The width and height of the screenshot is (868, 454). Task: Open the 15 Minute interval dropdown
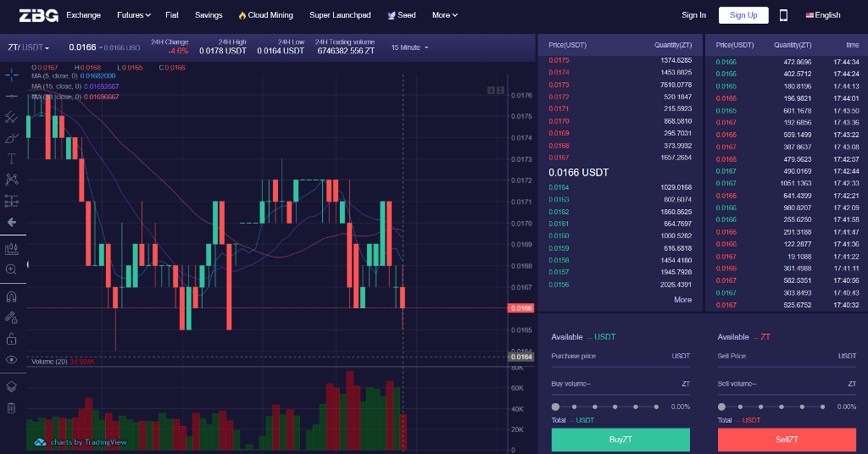[x=410, y=47]
